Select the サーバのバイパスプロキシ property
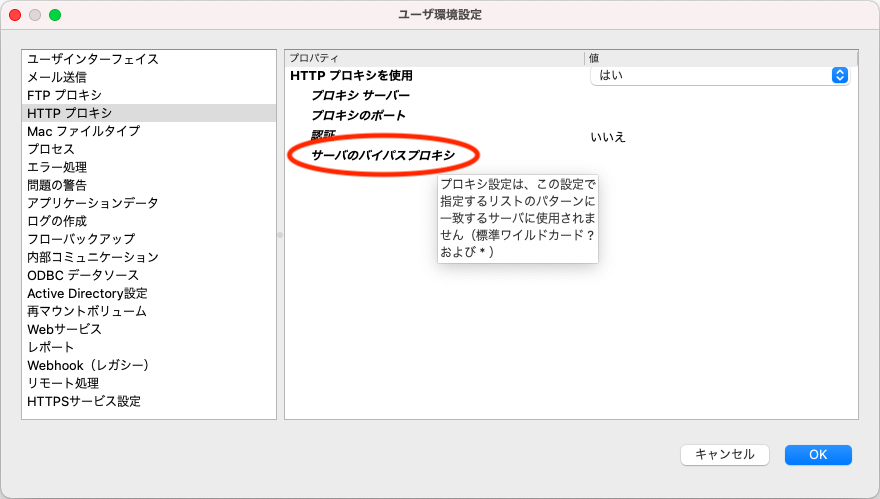Screen dimensions: 880x499 383,155
